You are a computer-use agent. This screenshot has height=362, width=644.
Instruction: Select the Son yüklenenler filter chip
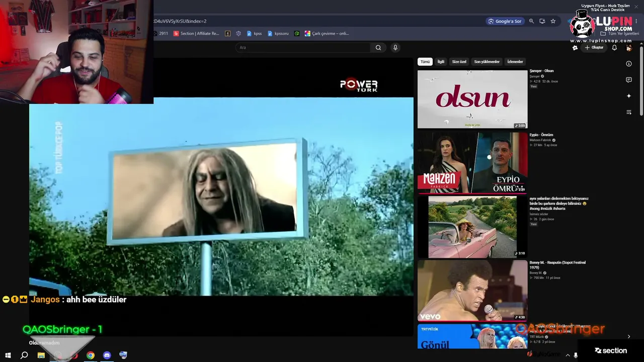[x=487, y=62]
